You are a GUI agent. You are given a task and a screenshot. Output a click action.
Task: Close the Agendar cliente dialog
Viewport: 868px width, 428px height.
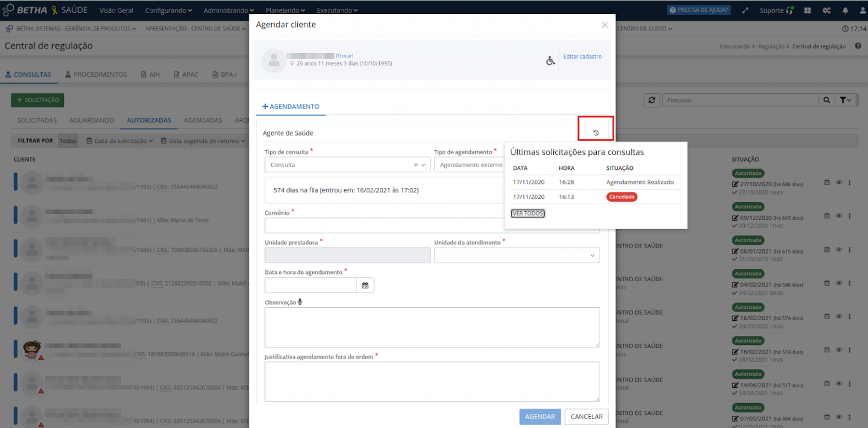pos(605,25)
